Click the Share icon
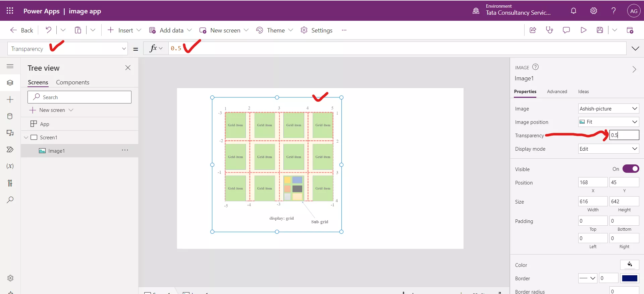This screenshot has height=294, width=644. click(x=533, y=30)
